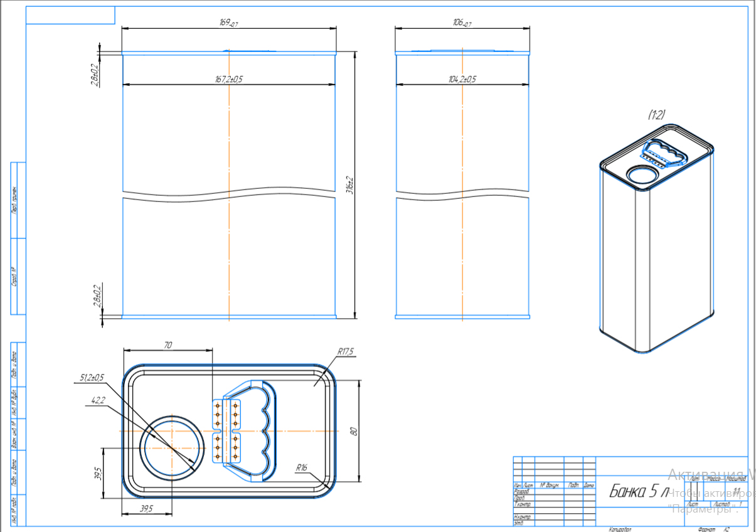Viewport: 756px width, 532px height.
Task: Click the 104,2±0,5 dimension text
Action: point(462,79)
